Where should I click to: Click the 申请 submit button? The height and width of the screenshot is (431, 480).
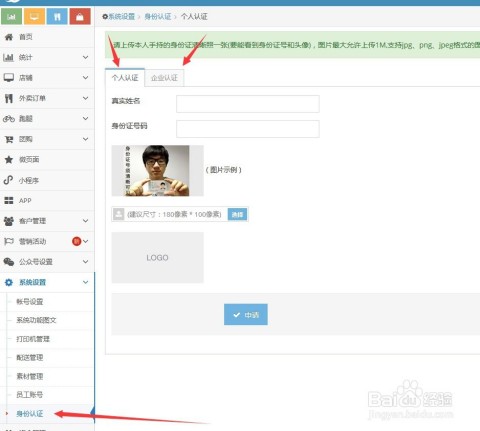[x=246, y=314]
